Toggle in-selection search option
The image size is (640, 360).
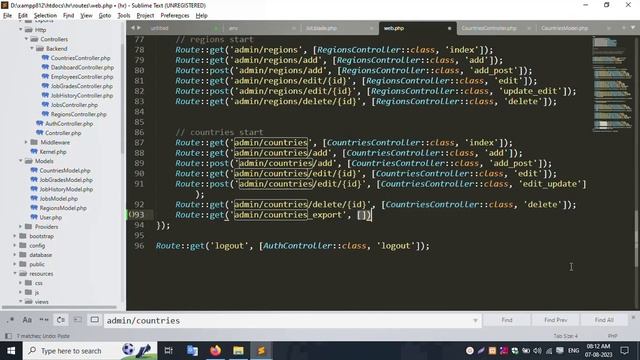78,320
